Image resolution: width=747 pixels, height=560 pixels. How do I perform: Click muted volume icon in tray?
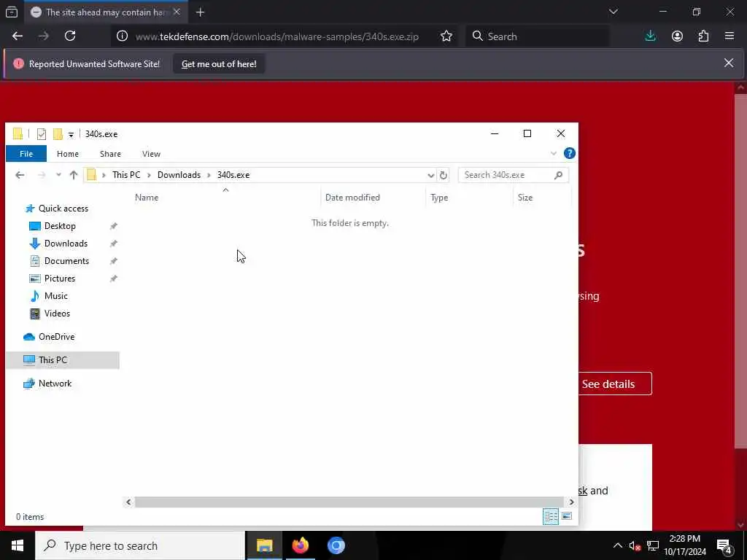(635, 546)
